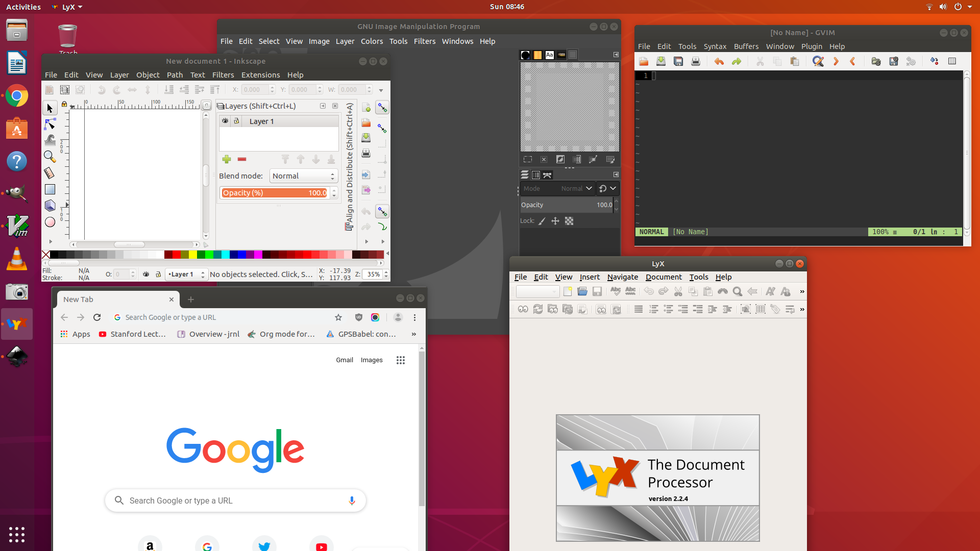The image size is (980, 551).
Task: Click the microphone voice search icon on Google
Action: click(x=352, y=500)
